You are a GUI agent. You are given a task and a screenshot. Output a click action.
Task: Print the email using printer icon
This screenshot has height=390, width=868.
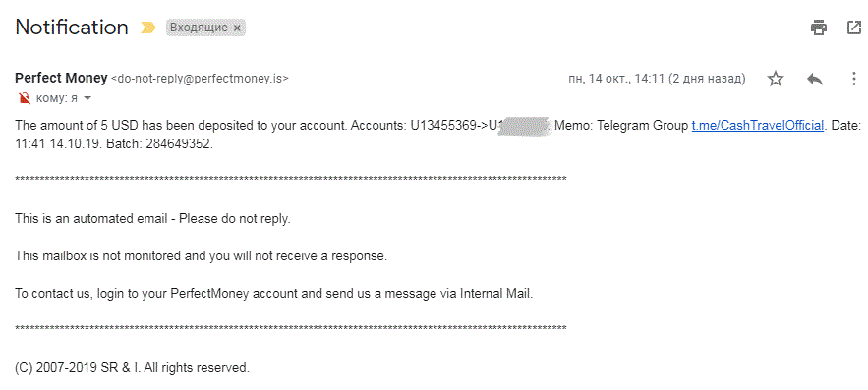coord(819,28)
